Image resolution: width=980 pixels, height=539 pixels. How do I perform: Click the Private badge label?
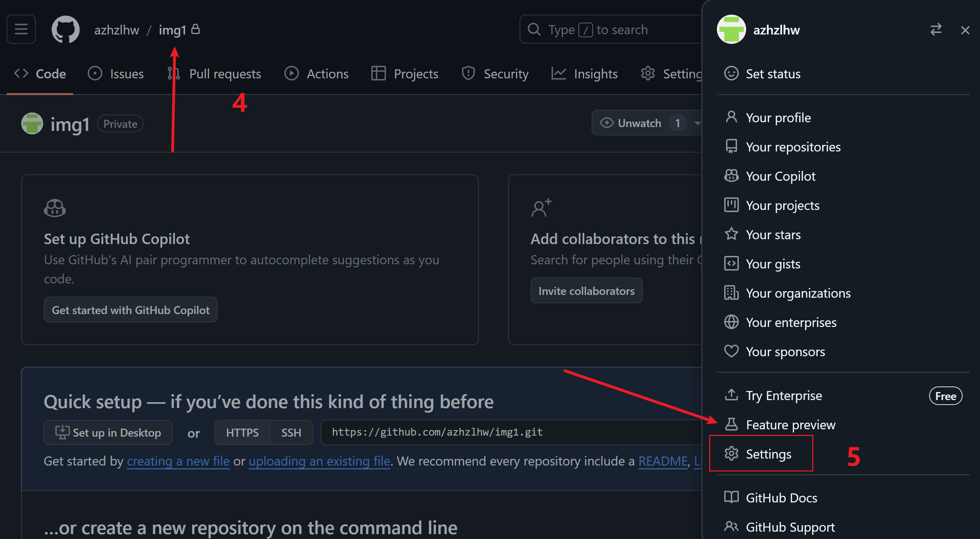click(x=120, y=124)
